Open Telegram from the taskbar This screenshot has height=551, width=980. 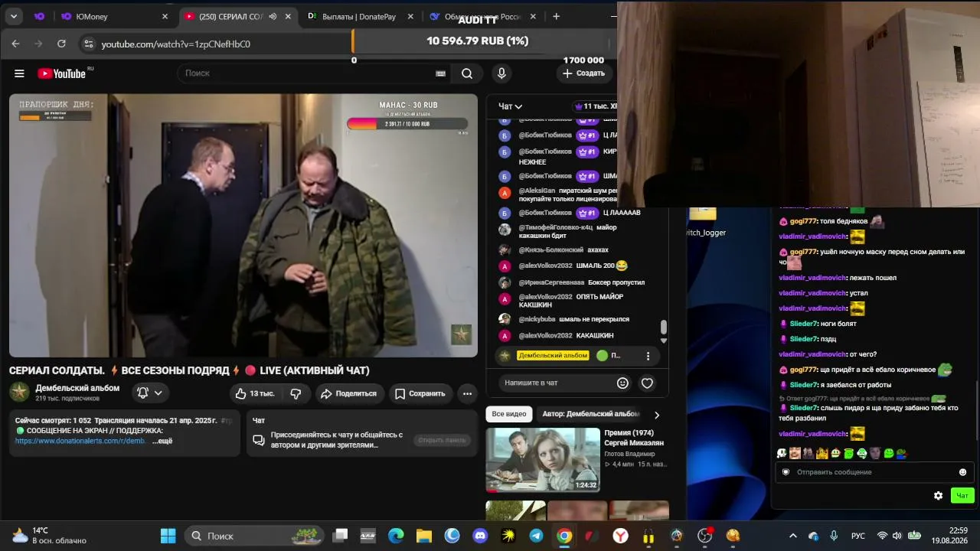pyautogui.click(x=536, y=536)
